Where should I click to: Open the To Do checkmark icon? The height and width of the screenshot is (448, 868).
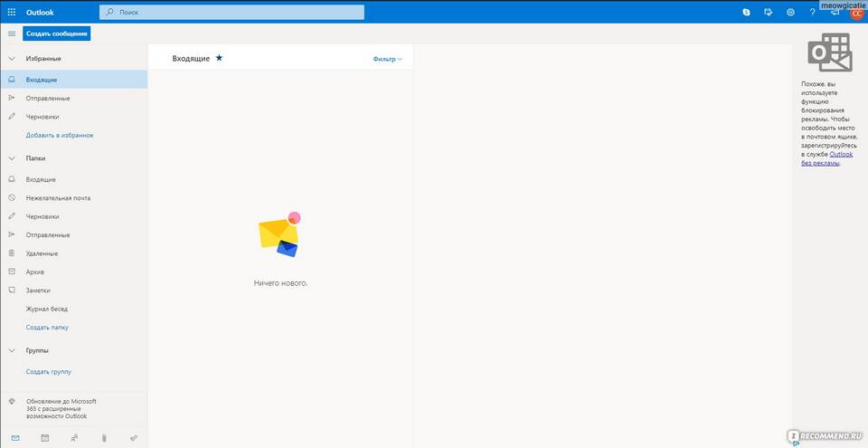click(x=134, y=438)
